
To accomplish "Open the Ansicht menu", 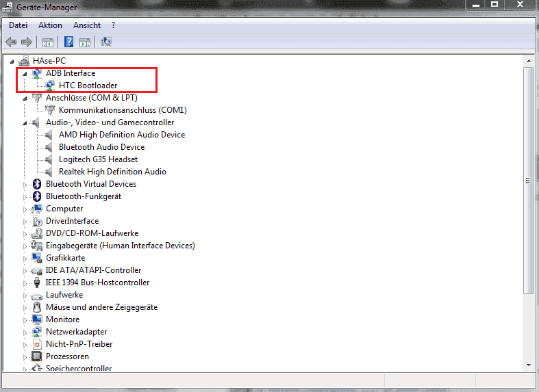I will click(87, 25).
